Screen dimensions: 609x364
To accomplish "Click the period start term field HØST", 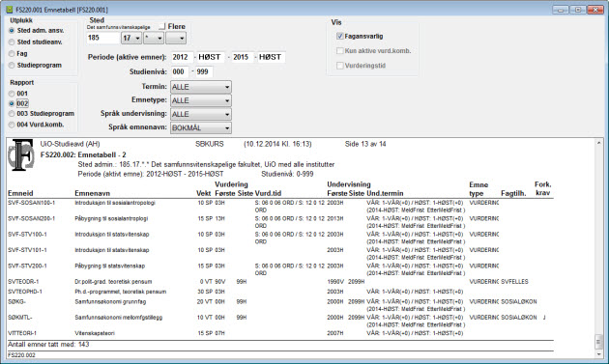I will [211, 57].
